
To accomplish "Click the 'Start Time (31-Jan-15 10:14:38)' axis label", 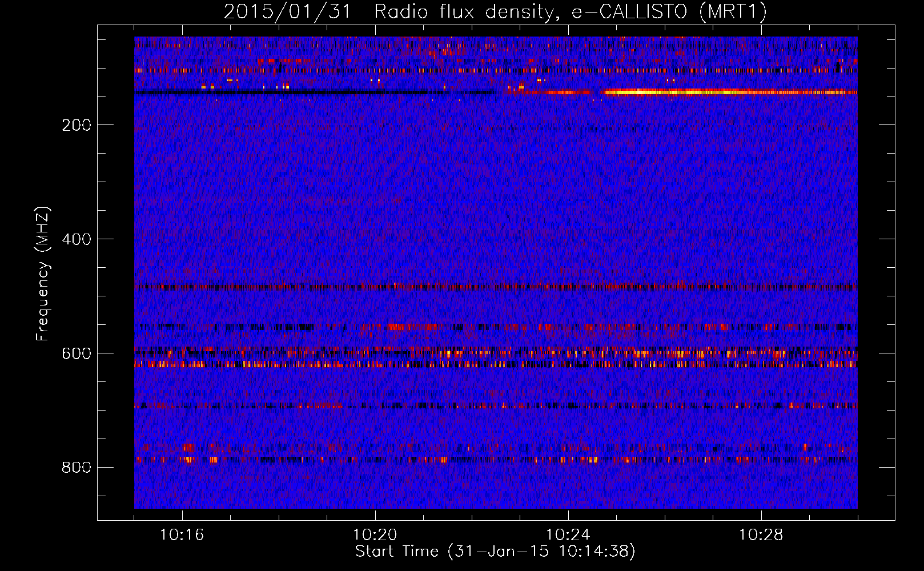I will coord(495,552).
